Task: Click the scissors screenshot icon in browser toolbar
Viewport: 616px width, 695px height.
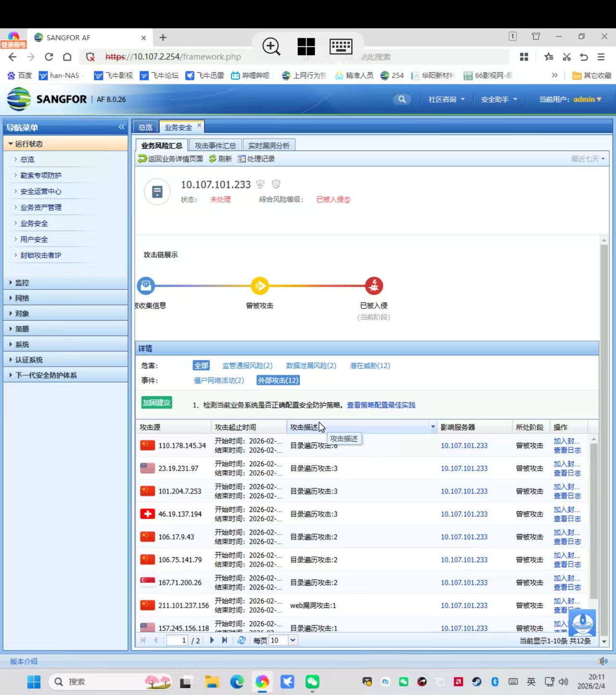Action: tap(566, 57)
